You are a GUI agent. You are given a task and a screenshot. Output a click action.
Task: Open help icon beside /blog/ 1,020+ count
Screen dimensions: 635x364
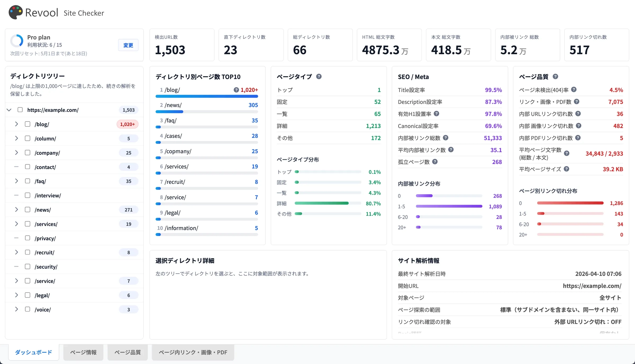[x=236, y=90]
